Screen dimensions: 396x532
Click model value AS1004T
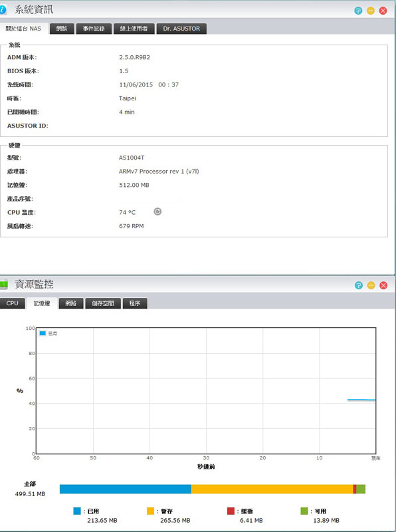(x=131, y=158)
